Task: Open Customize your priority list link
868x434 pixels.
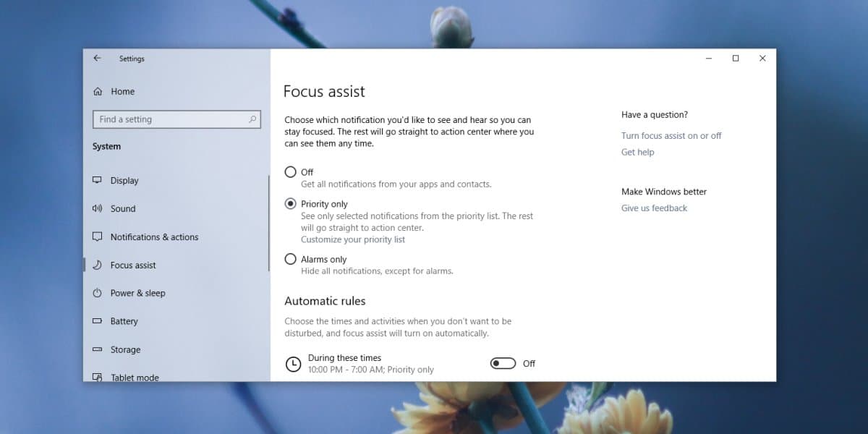Action: click(x=353, y=239)
